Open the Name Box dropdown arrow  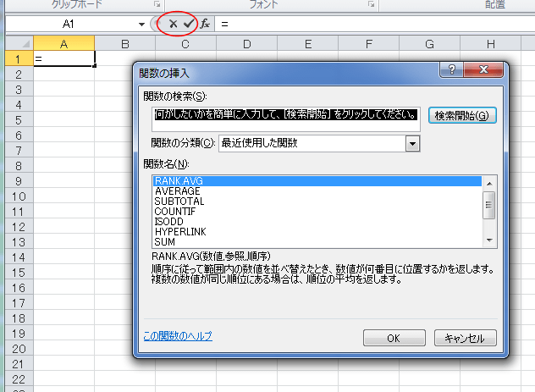tap(141, 25)
